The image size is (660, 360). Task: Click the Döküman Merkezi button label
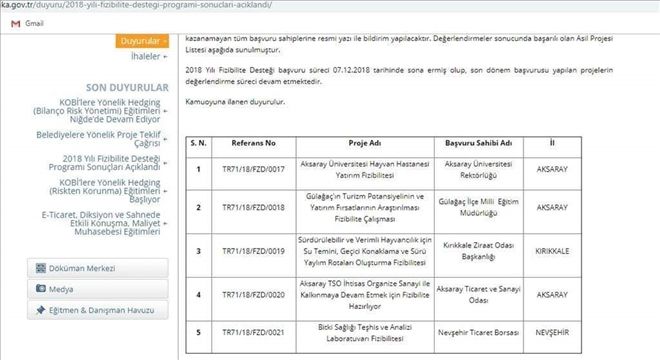(x=82, y=268)
